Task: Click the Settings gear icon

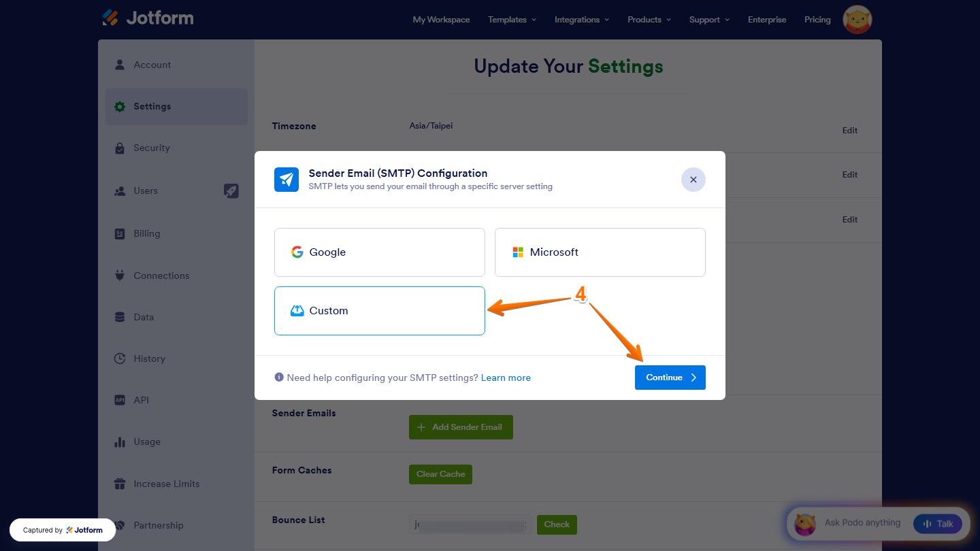Action: [120, 106]
